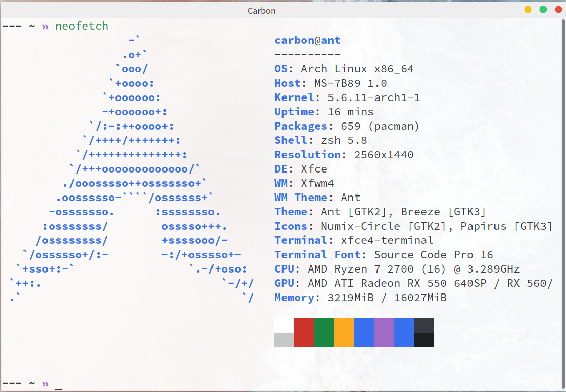Click the orange color block

click(x=344, y=332)
